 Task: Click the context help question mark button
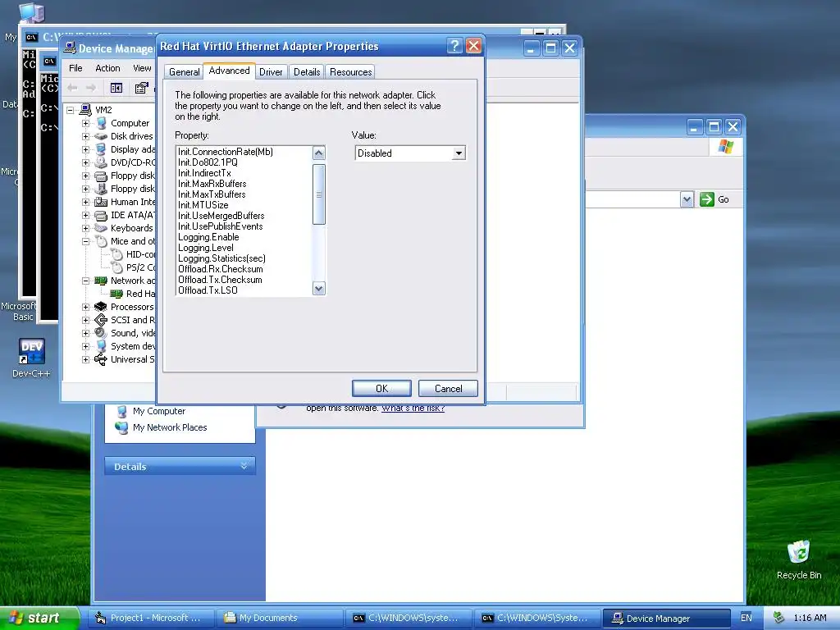pos(454,46)
